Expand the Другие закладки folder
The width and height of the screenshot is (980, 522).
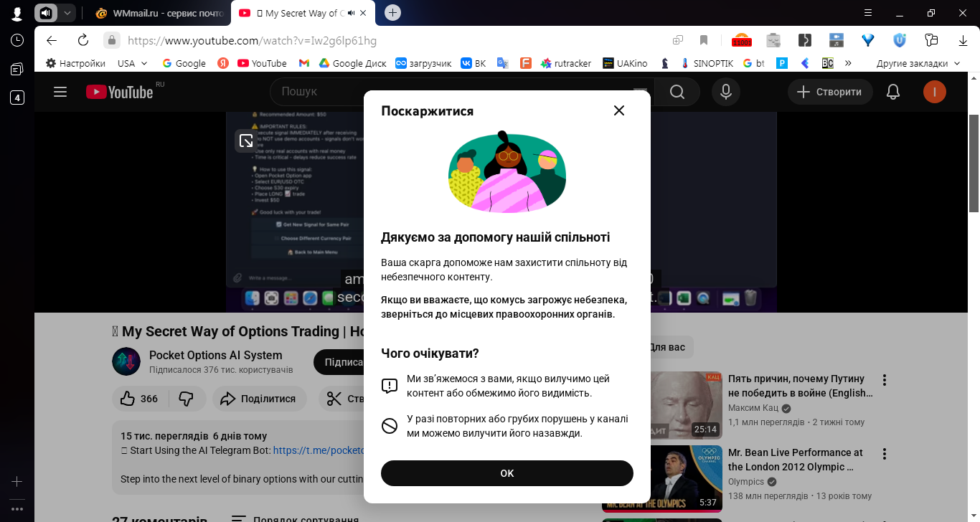918,63
